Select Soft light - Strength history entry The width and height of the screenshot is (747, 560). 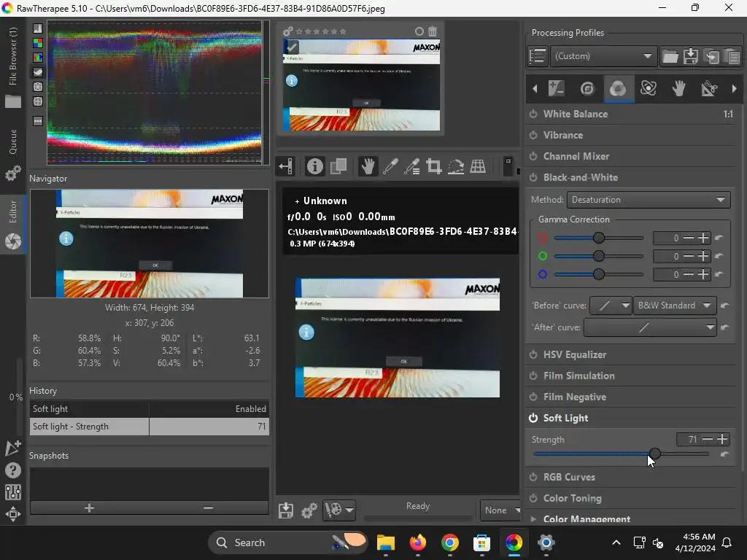149,427
